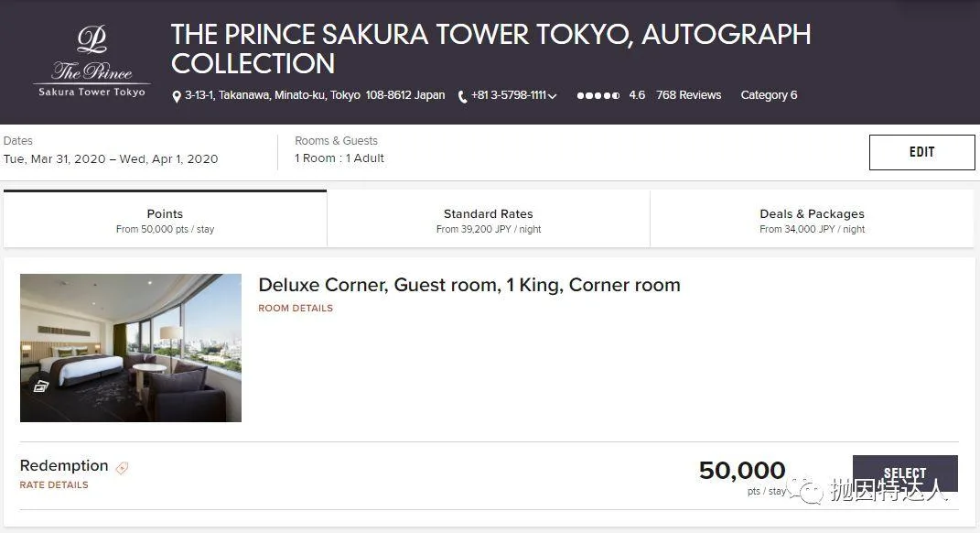Click the Category 6 label
This screenshot has width=980, height=533.
pos(769,95)
